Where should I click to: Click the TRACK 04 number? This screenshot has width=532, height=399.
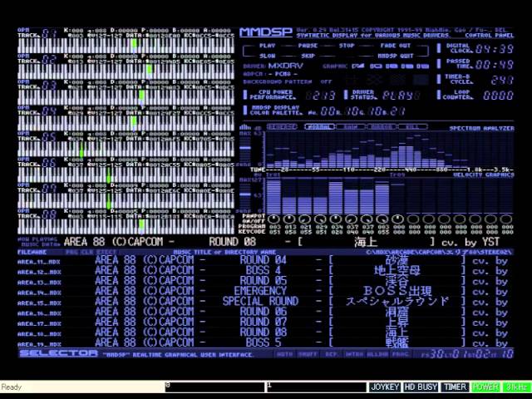(49, 111)
